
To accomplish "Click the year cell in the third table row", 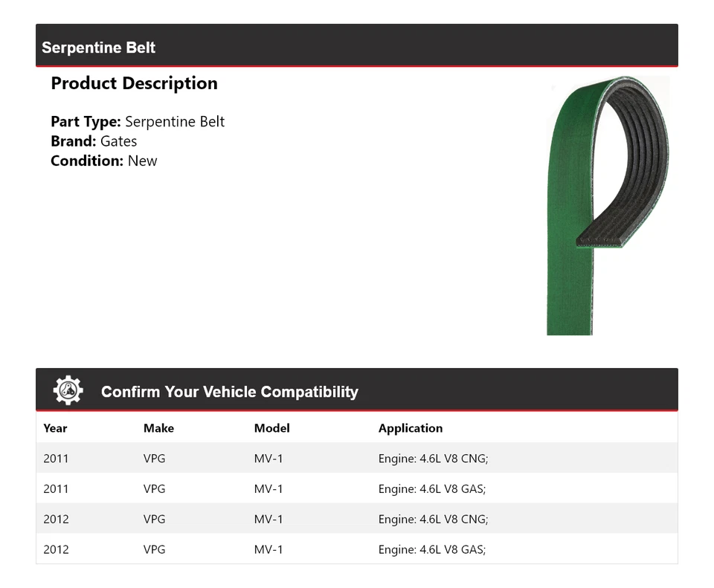I will tap(56, 519).
